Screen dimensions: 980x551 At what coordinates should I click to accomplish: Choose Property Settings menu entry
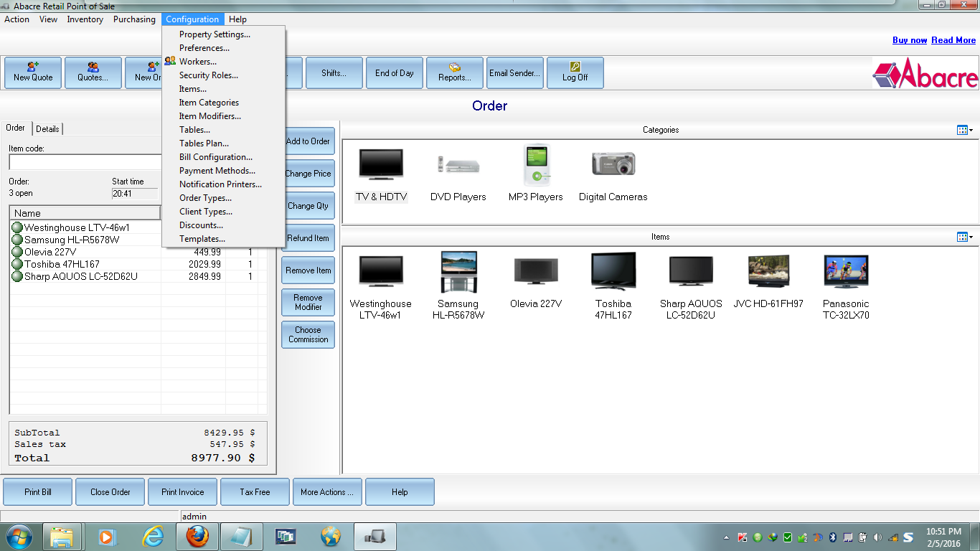tap(224, 34)
